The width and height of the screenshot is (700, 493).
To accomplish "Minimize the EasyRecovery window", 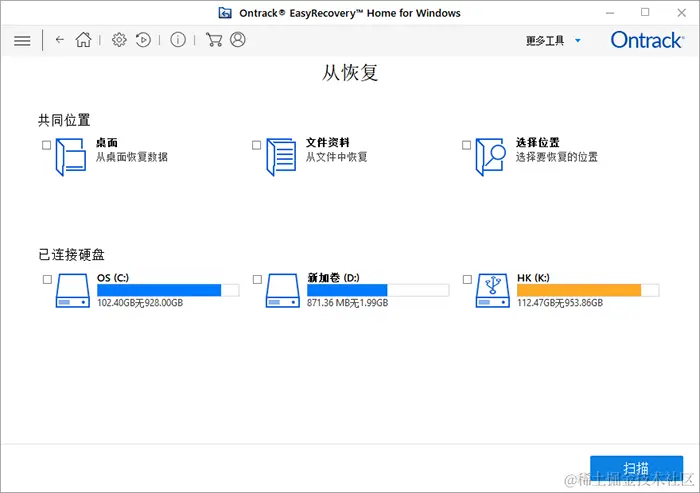I will [610, 13].
